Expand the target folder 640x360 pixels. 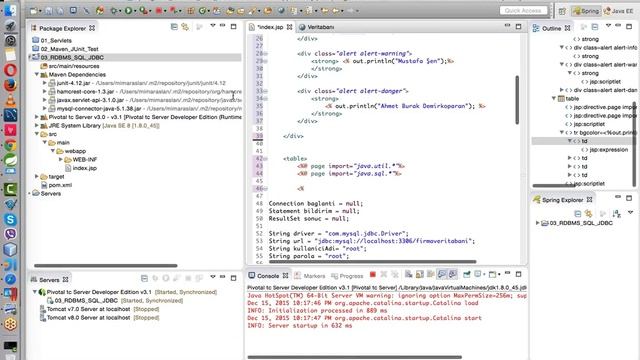click(x=37, y=177)
